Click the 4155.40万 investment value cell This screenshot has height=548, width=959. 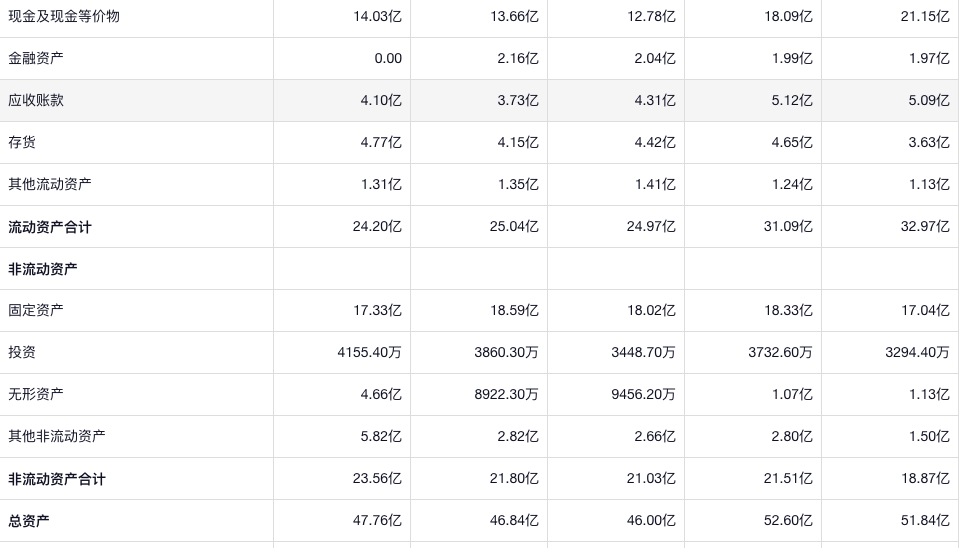pos(369,352)
